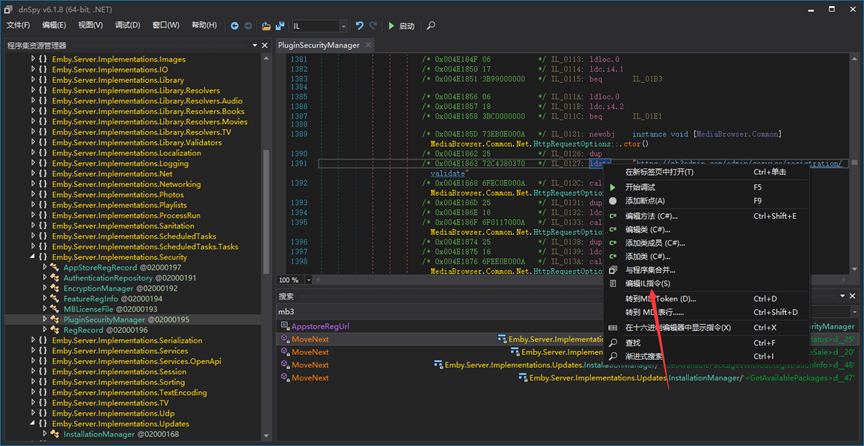Open the 100 % zoom dropdown
The image size is (864, 446).
point(307,280)
